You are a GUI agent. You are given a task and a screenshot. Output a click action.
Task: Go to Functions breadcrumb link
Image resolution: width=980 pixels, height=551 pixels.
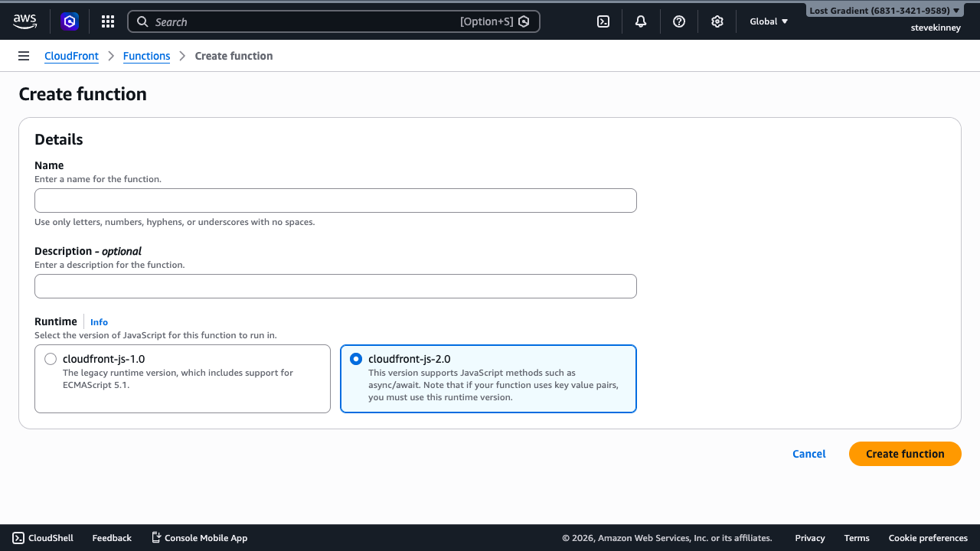(x=146, y=56)
